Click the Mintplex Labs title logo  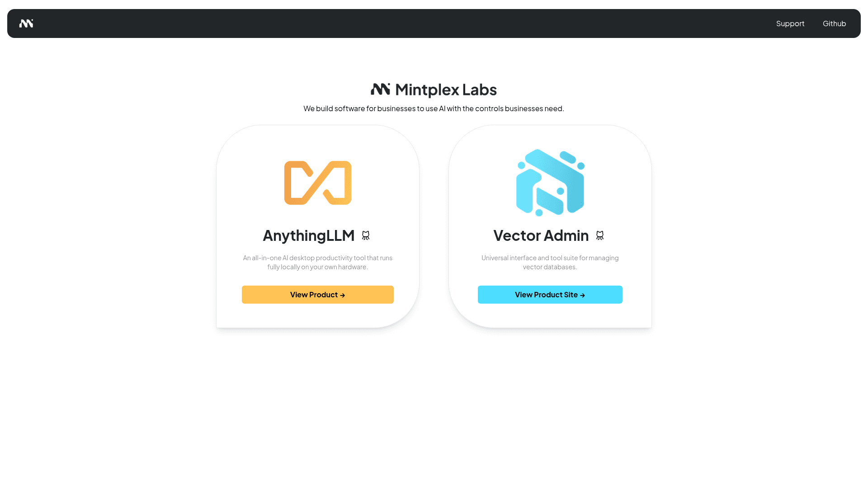point(434,89)
